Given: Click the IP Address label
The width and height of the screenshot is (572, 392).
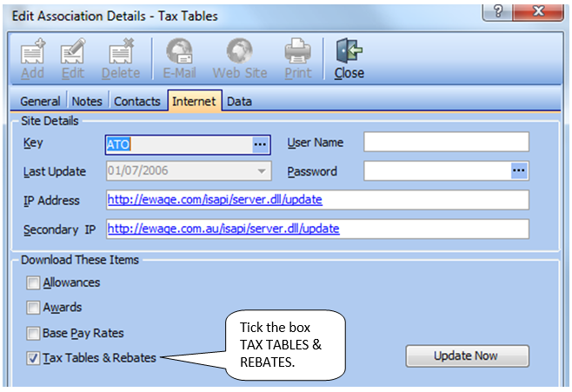Looking at the screenshot, I should pos(51,201).
